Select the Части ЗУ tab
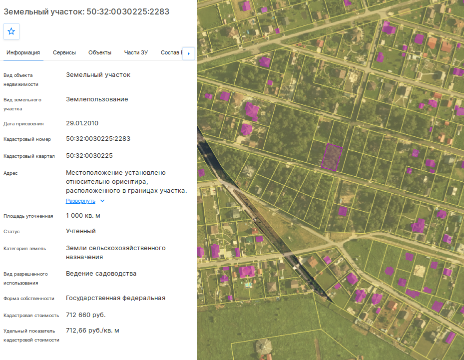The width and height of the screenshot is (464, 360). pos(136,53)
